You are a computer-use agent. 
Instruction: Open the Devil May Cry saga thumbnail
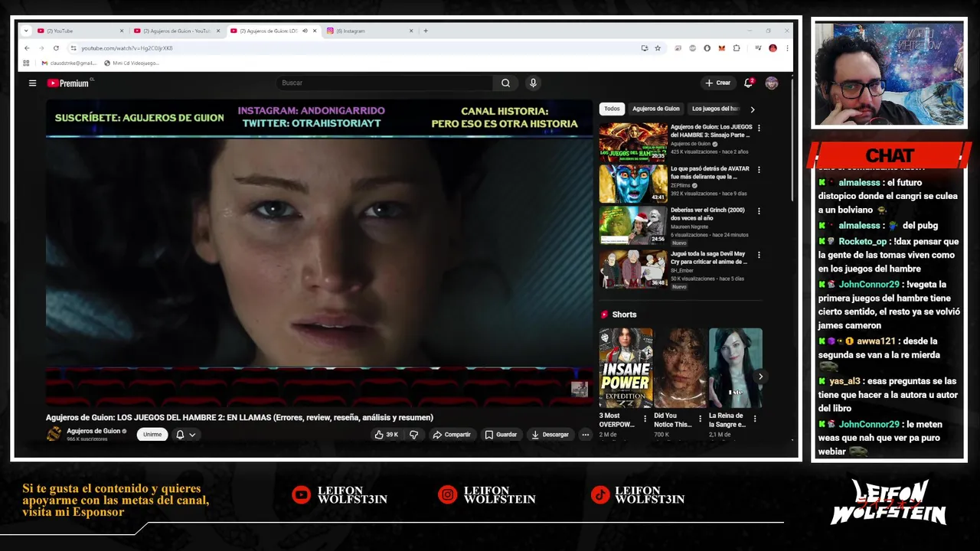coord(633,268)
